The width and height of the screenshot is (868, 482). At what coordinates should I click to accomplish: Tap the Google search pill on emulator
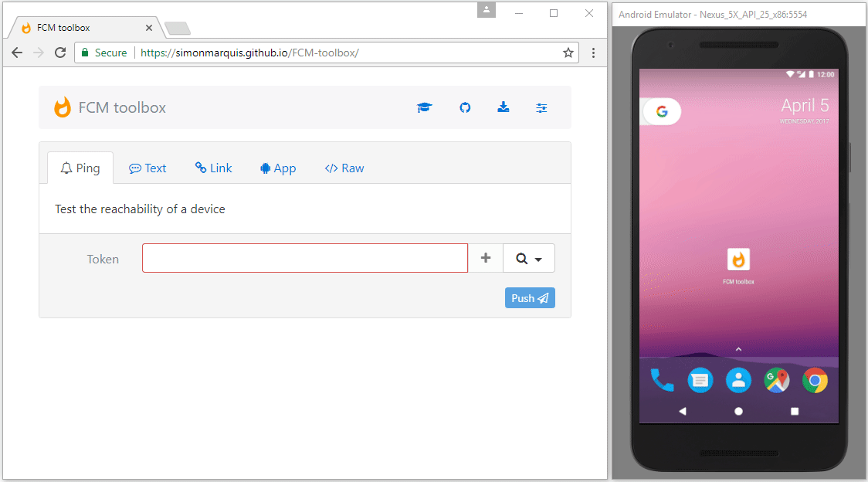click(x=661, y=111)
